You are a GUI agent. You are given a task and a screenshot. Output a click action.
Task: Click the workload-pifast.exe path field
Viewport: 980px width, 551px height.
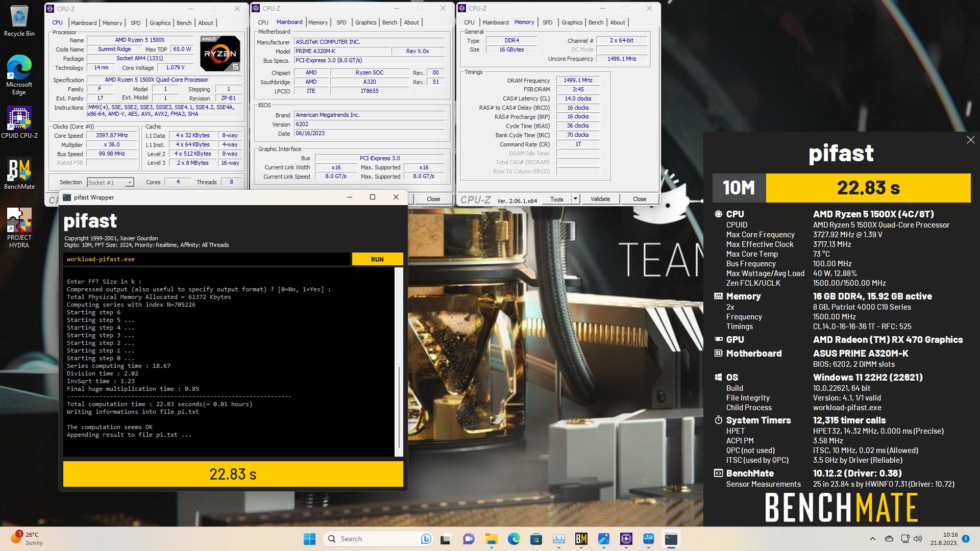pos(207,259)
